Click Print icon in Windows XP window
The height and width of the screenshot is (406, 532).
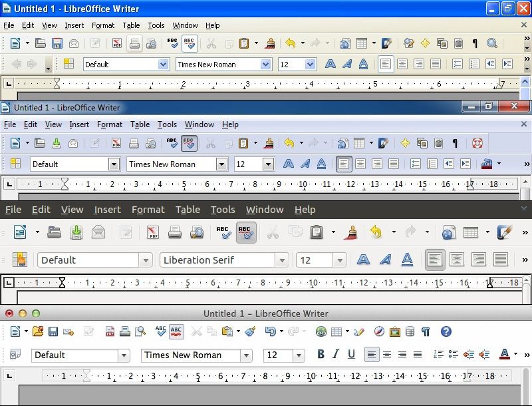[x=134, y=43]
